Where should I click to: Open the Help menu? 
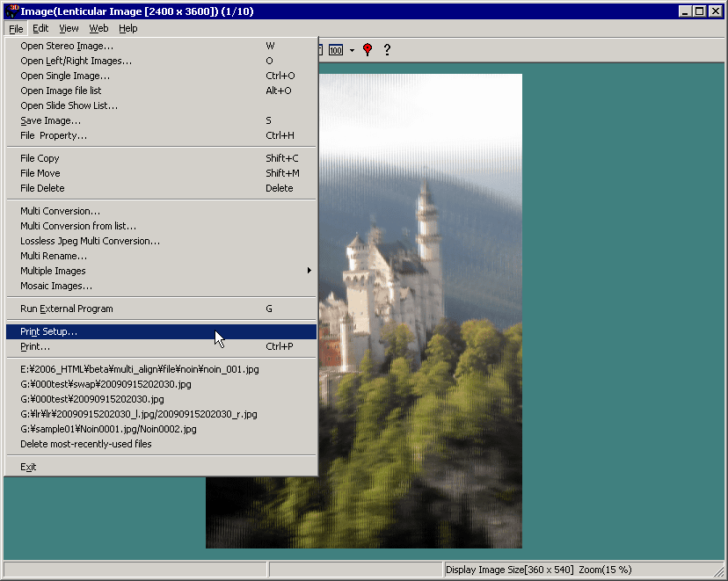pos(128,28)
